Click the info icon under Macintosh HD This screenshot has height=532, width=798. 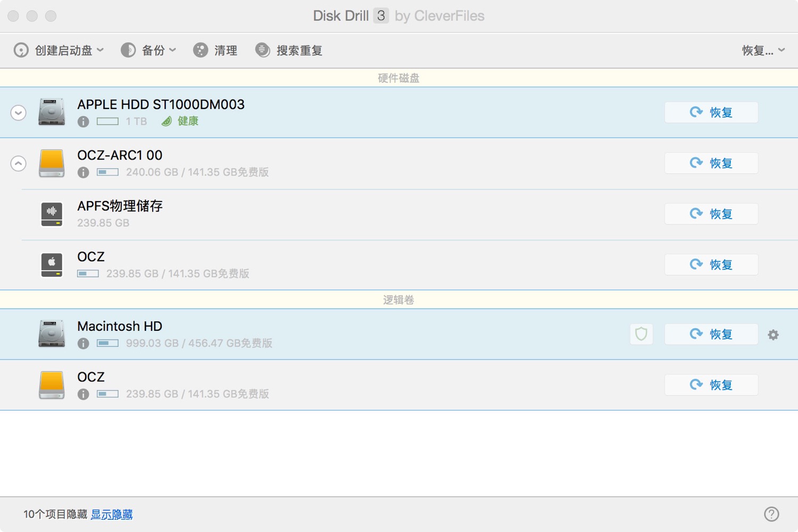(83, 344)
